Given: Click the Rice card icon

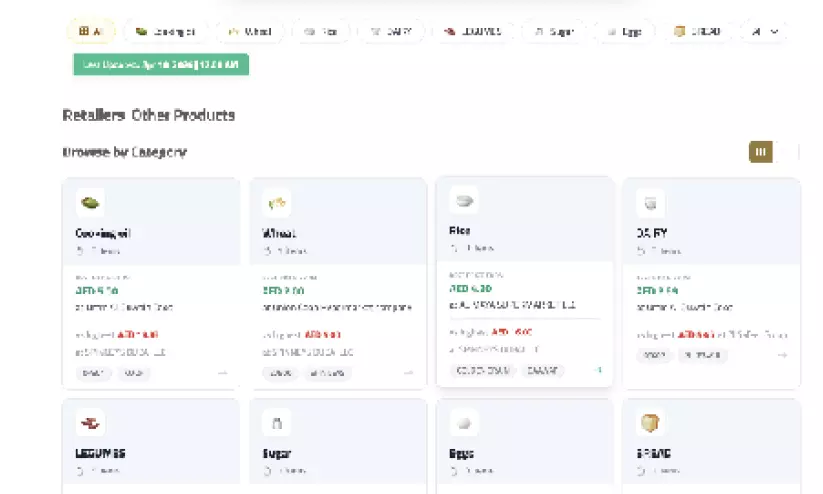Looking at the screenshot, I should [463, 200].
